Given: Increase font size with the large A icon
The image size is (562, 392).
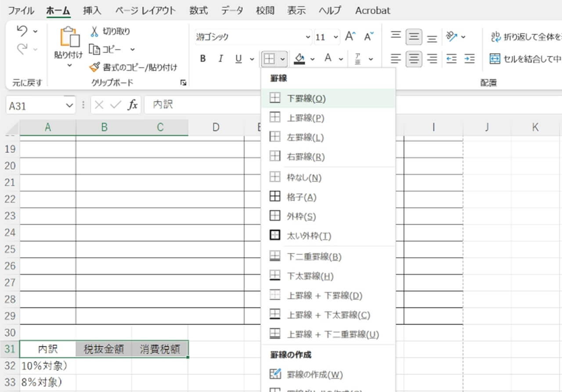Looking at the screenshot, I should pyautogui.click(x=350, y=36).
